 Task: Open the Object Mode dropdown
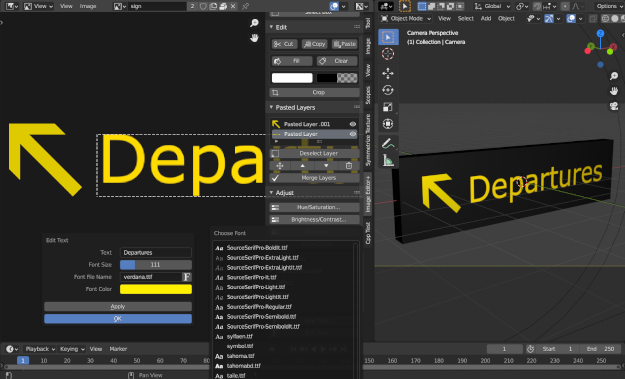406,19
